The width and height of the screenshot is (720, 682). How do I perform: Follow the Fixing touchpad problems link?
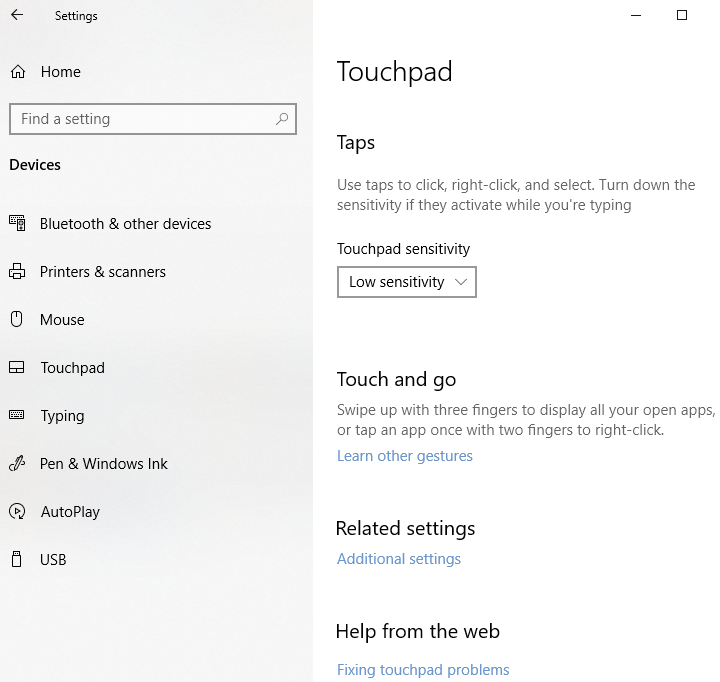[423, 670]
